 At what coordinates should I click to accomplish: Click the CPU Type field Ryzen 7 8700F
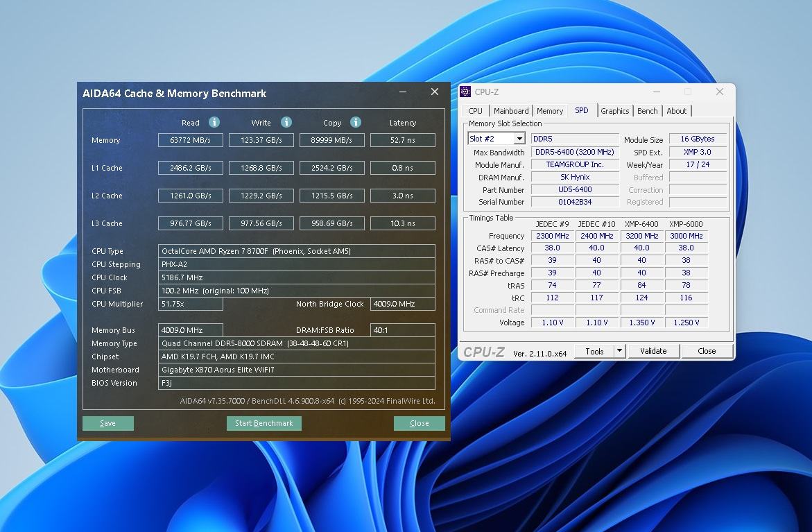(x=296, y=251)
